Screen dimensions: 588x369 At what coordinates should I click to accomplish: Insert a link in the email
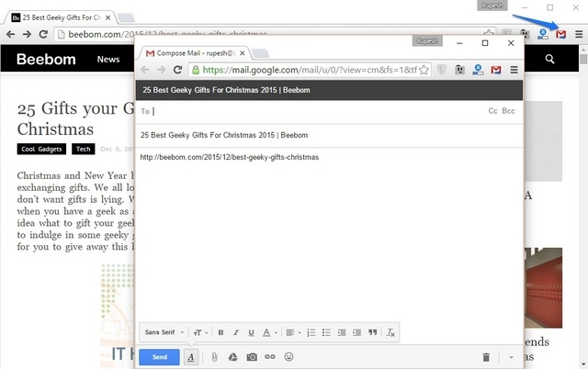point(270,357)
